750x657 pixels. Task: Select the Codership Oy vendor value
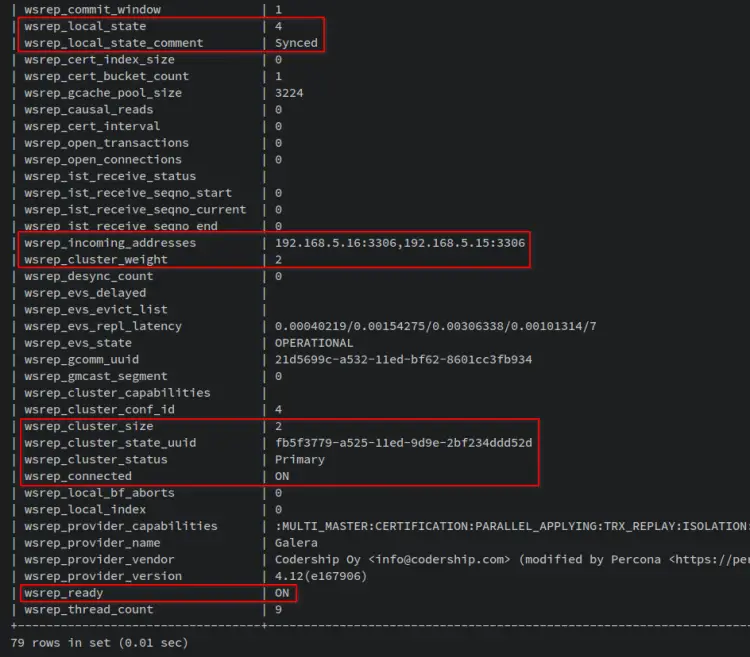click(512, 559)
